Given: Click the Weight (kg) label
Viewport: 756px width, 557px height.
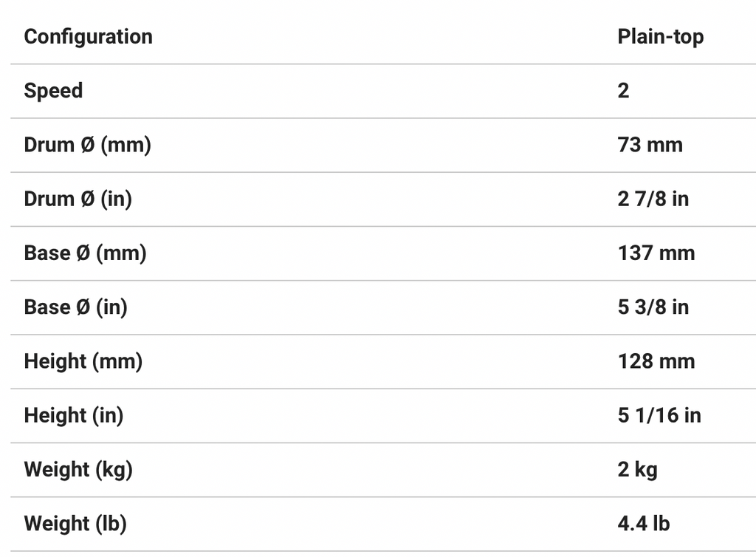Looking at the screenshot, I should click(x=78, y=469).
